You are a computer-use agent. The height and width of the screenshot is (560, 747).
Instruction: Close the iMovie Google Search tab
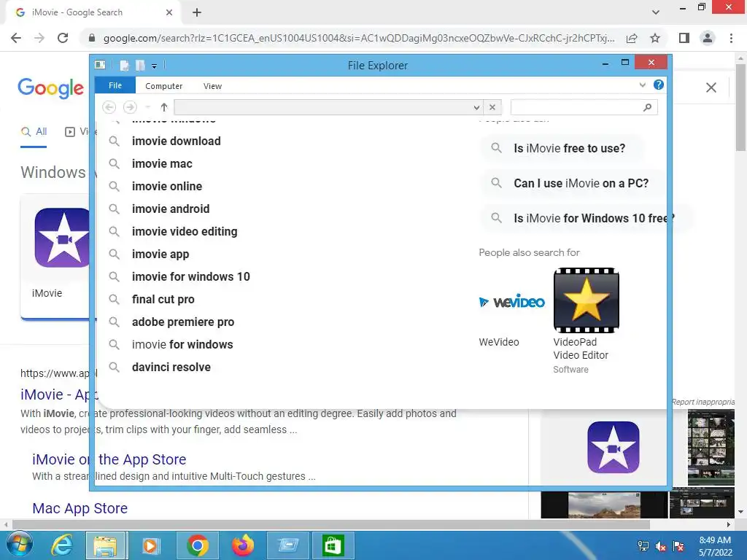pyautogui.click(x=169, y=12)
